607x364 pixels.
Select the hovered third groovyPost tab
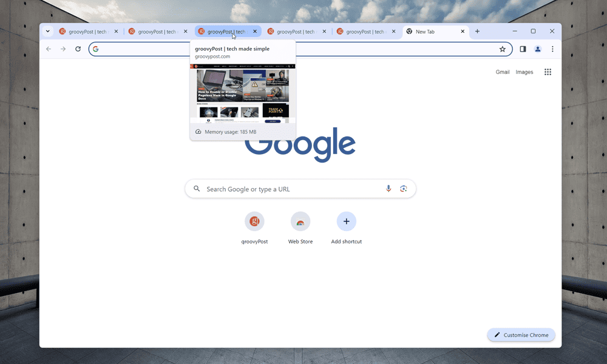tap(228, 32)
